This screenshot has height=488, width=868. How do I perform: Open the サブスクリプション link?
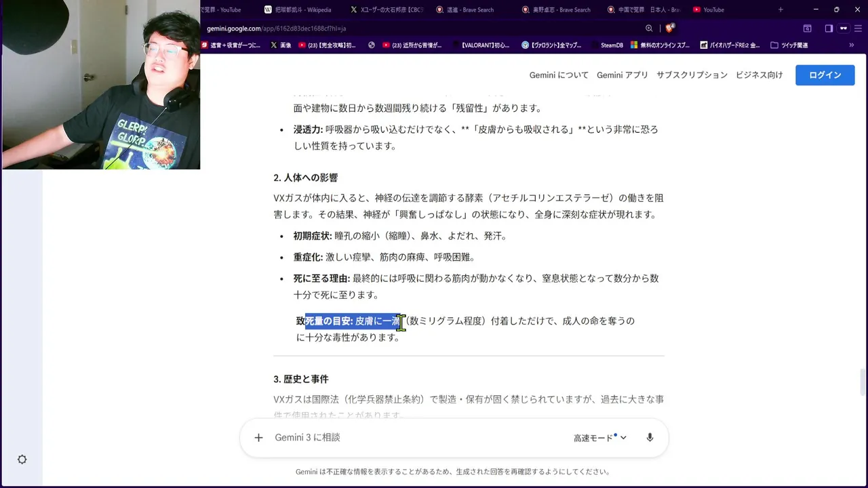692,75
